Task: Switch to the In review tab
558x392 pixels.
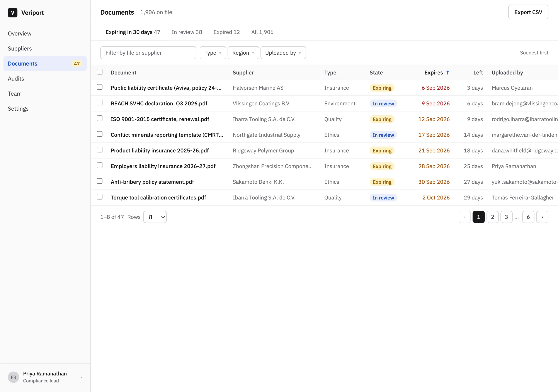Action: point(187,32)
